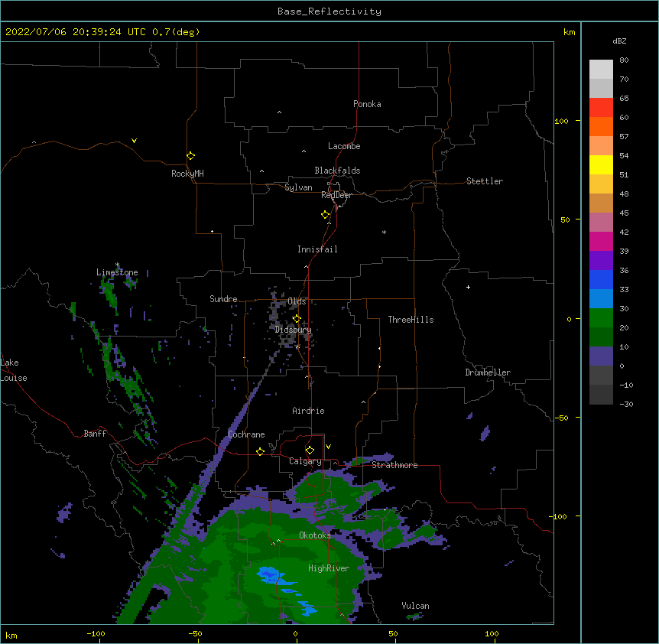
Task: Select the Didsbury label
Action: click(294, 330)
